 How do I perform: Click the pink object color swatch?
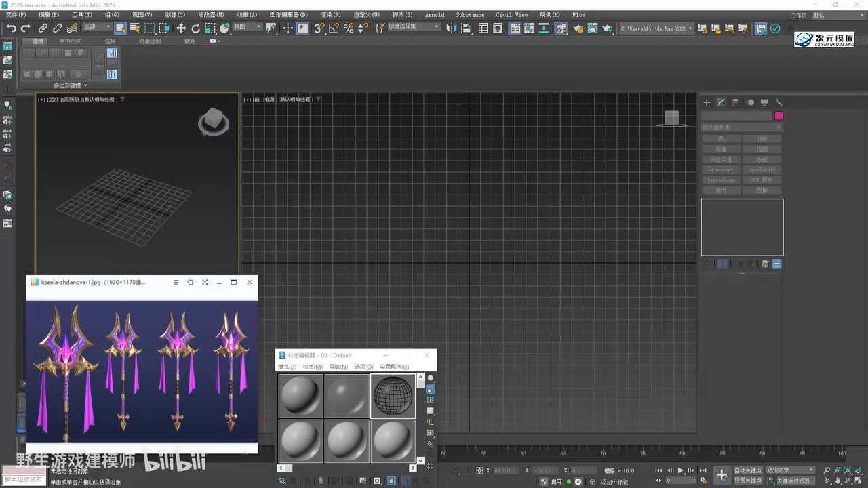778,116
